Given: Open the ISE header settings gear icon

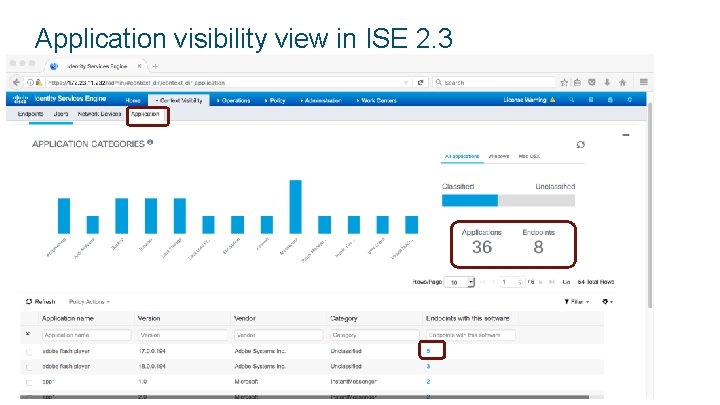Looking at the screenshot, I should coord(630,100).
